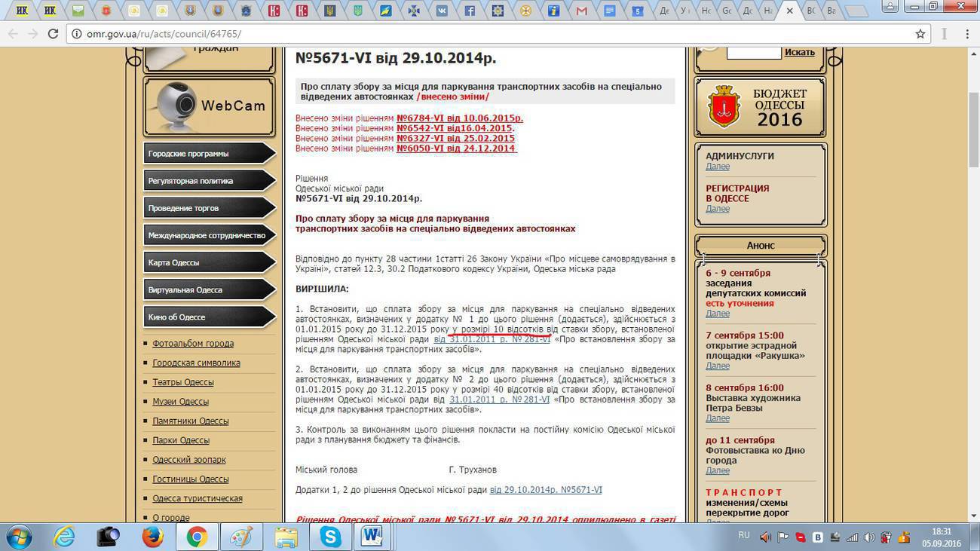The height and width of the screenshot is (551, 980).
Task: Open amendment №6784-VI від 10.06.2015 link
Action: tap(459, 118)
